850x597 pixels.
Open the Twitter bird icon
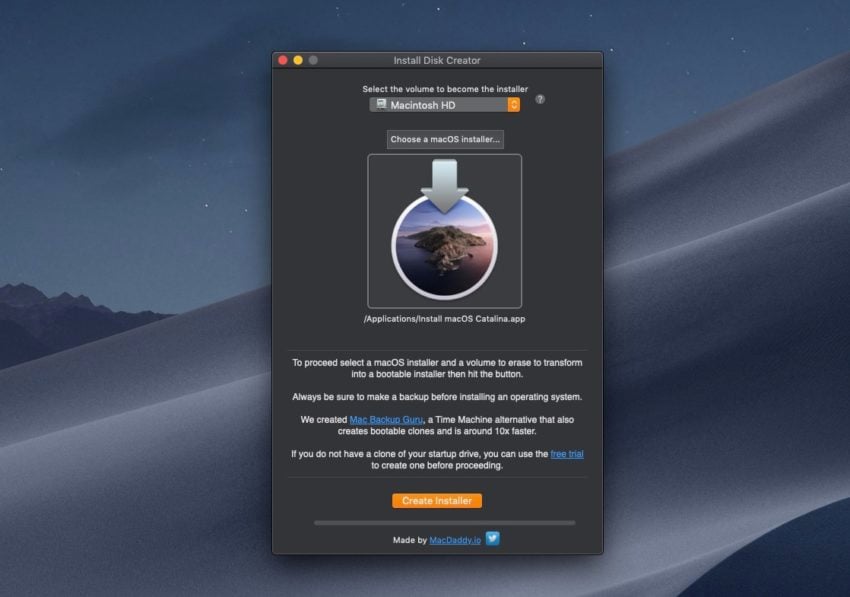tap(493, 538)
